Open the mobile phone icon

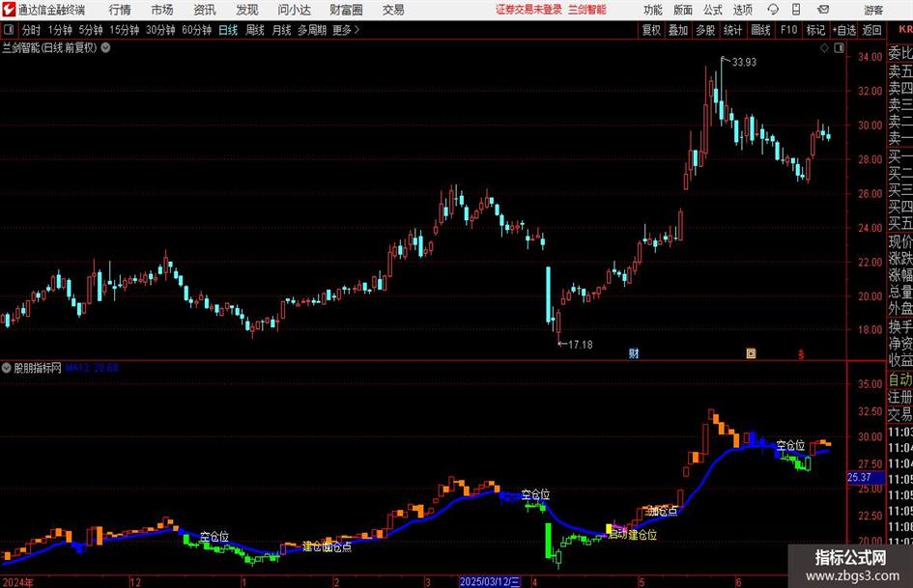[x=796, y=10]
